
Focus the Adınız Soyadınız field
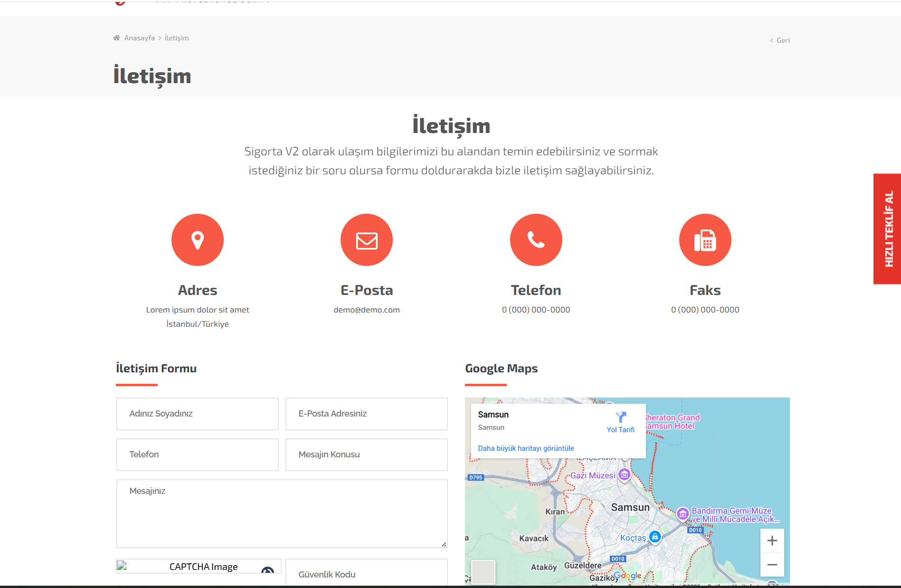(x=197, y=414)
